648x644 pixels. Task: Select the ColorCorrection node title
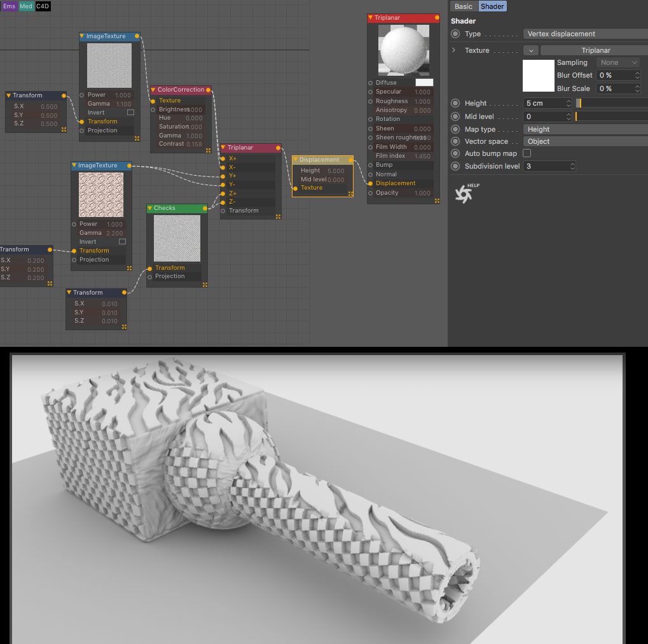181,90
